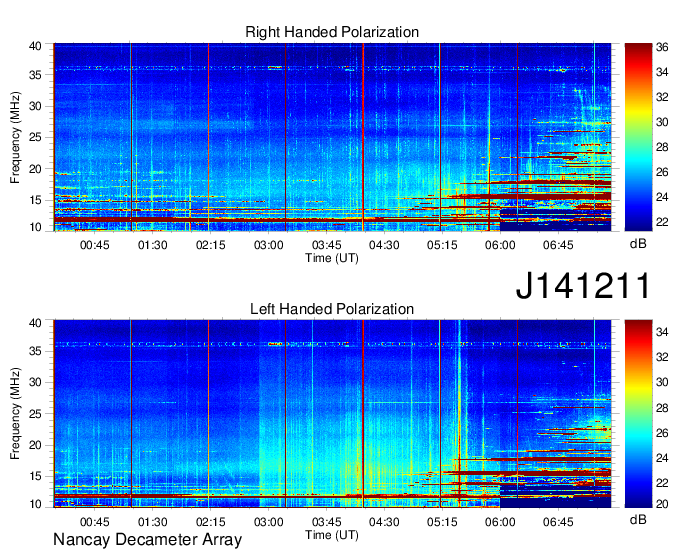The image size is (680, 552).
Task: Click the 'Nancay Decameter Array' caption
Action: pyautogui.click(x=147, y=540)
